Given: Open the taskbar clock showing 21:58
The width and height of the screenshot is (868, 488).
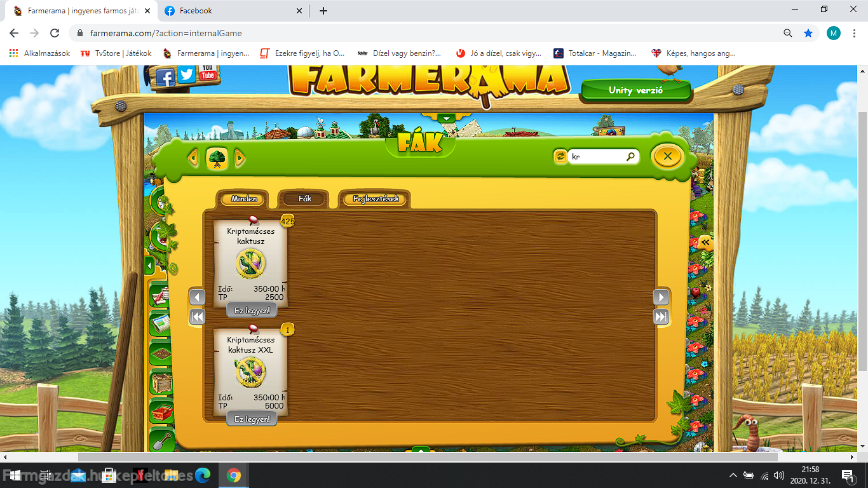Looking at the screenshot, I should pos(810,475).
